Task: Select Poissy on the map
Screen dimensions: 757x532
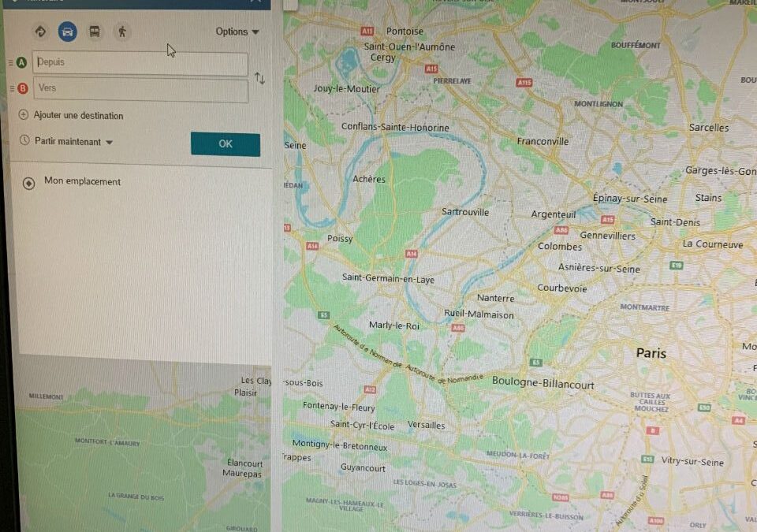Action: [x=340, y=239]
